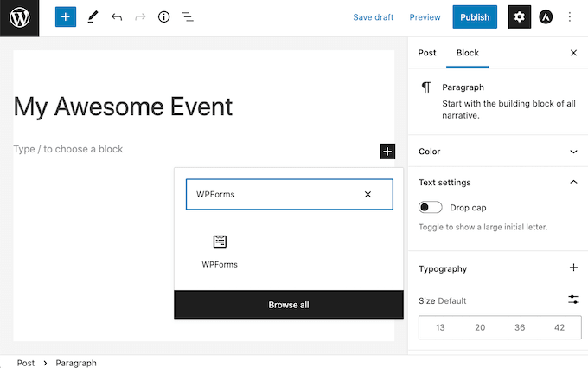Open the three-dot Options menu
588x368 pixels.
[x=570, y=17]
